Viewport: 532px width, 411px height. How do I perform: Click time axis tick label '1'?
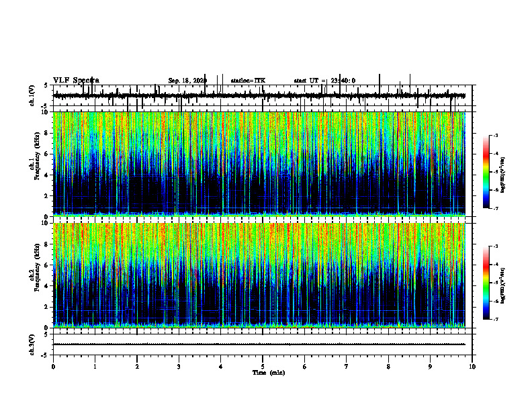point(95,367)
